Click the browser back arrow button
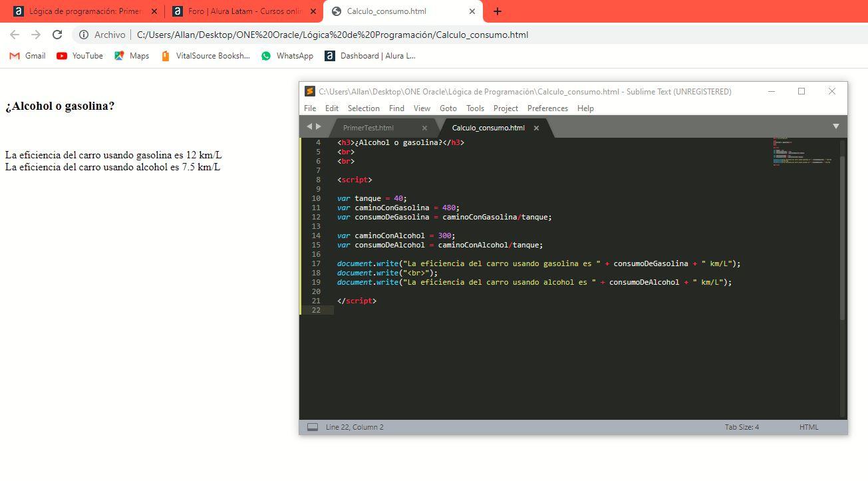The height and width of the screenshot is (481, 868). tap(15, 35)
